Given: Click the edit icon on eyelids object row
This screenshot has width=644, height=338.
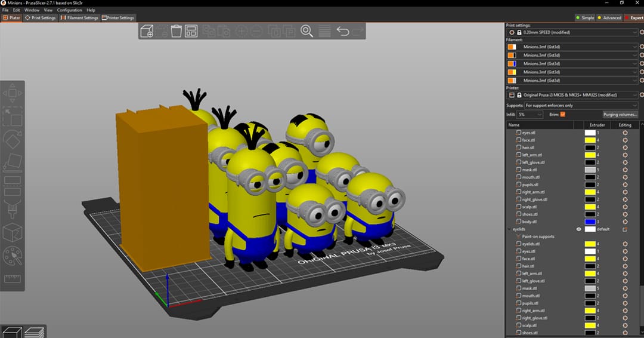Looking at the screenshot, I should [x=625, y=229].
